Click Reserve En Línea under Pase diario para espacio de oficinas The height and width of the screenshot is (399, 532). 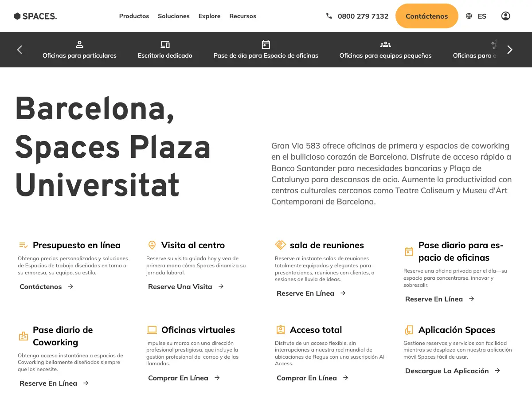(x=439, y=299)
